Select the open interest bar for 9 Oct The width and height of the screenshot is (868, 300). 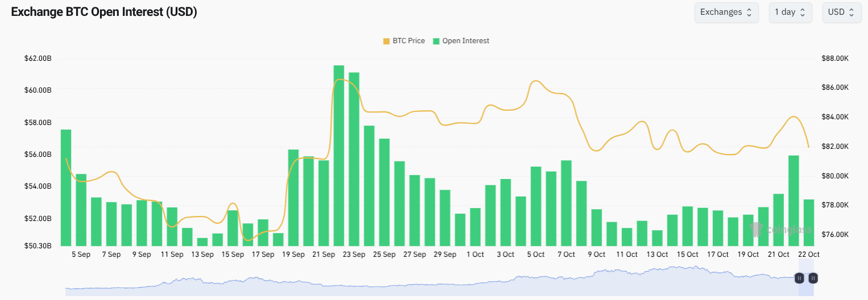click(x=596, y=227)
